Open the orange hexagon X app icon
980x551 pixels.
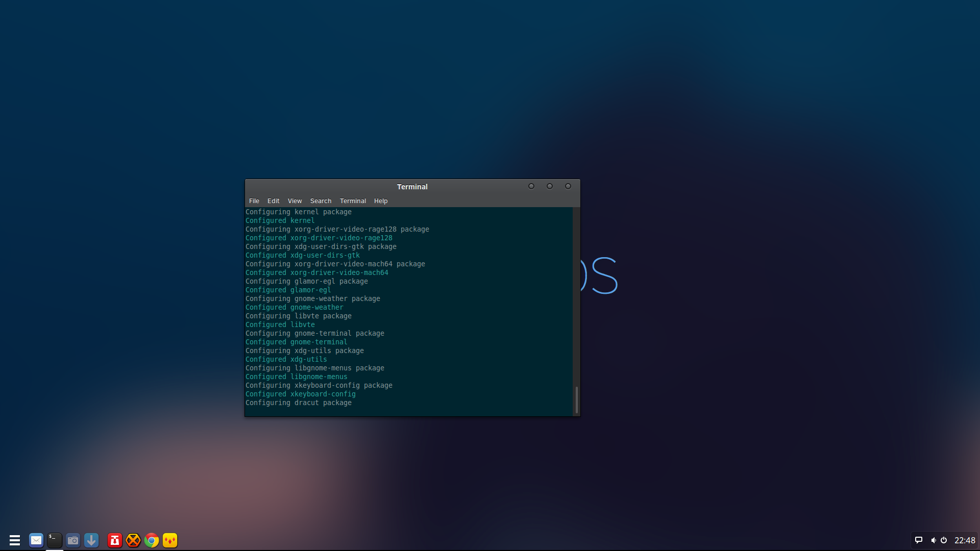point(133,540)
